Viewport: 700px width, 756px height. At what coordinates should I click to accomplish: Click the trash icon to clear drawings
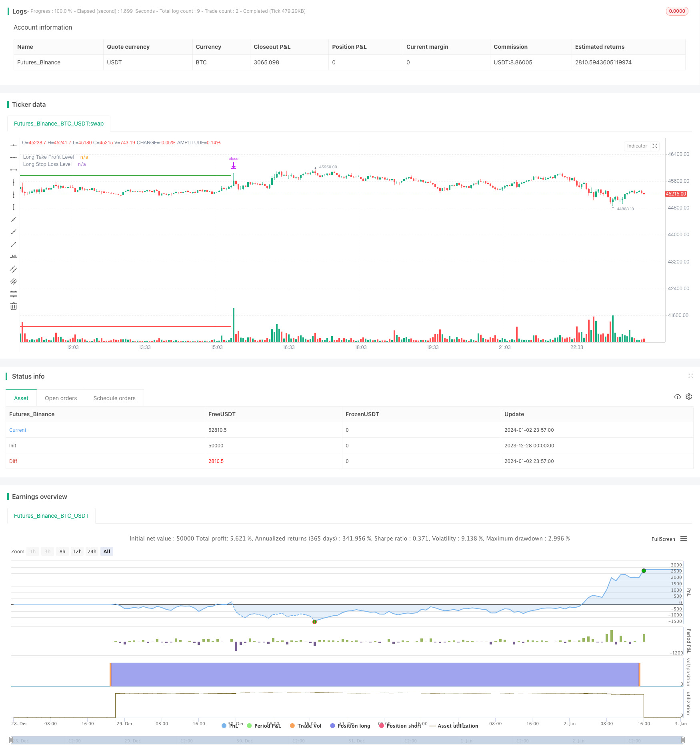coord(14,306)
